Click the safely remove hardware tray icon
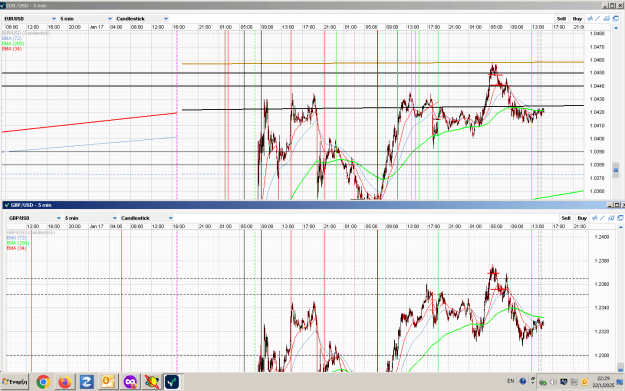Screen dimensions: 625x391 tap(543, 382)
